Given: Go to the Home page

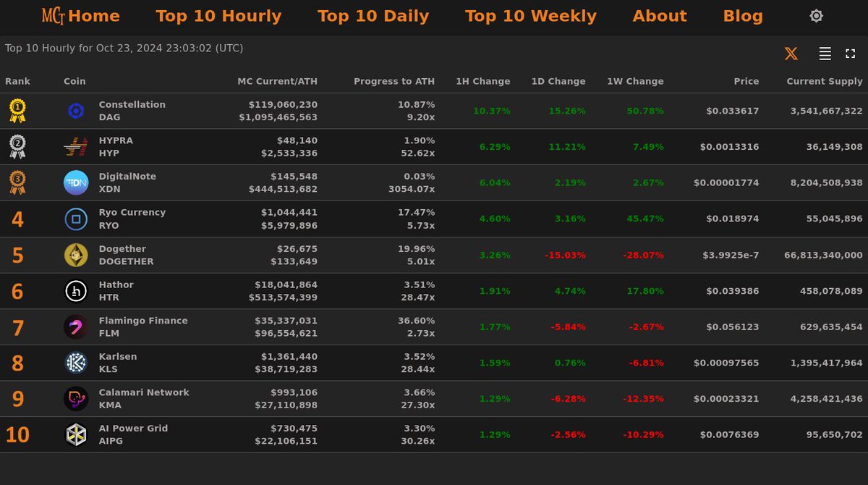Looking at the screenshot, I should click(94, 16).
